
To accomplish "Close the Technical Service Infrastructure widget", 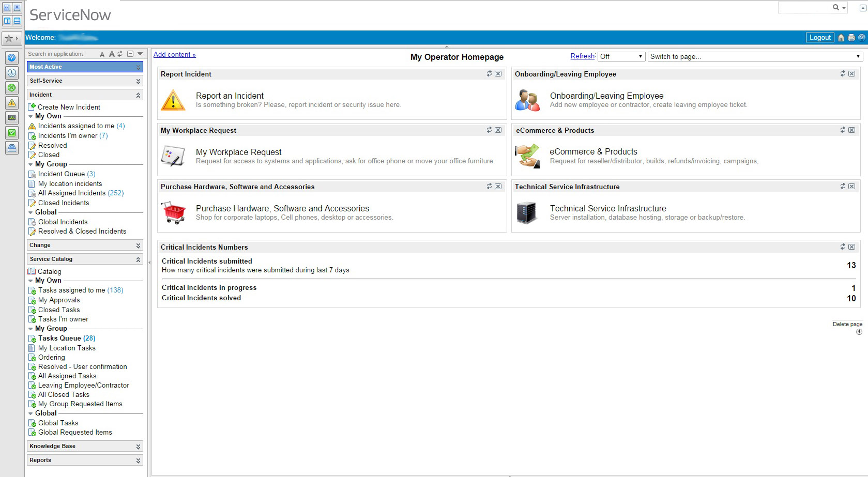I will tap(852, 187).
